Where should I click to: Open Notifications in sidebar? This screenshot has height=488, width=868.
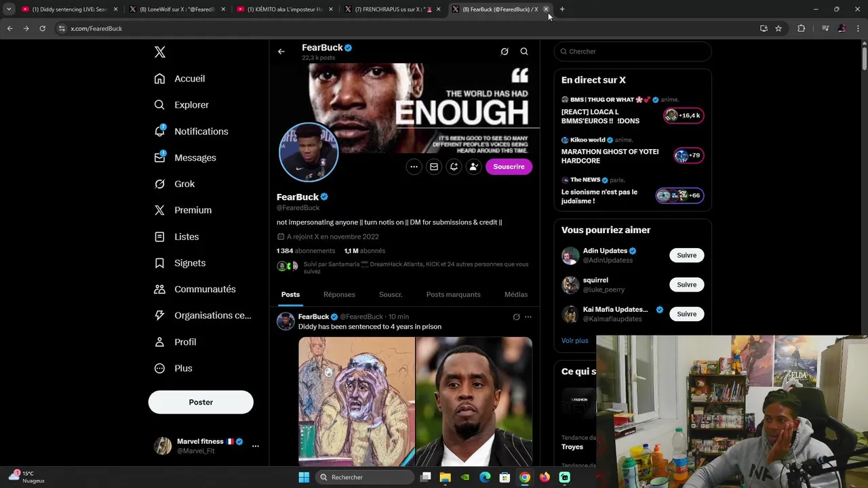(191, 131)
